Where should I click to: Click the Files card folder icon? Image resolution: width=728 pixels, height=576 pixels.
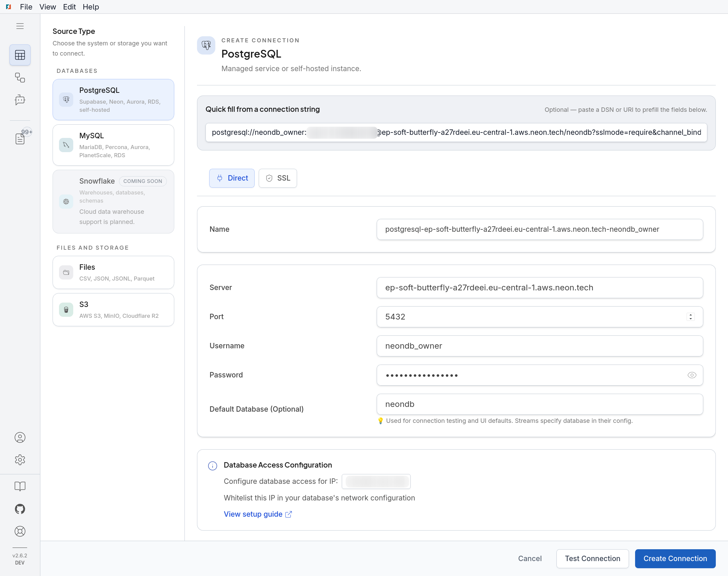66,272
